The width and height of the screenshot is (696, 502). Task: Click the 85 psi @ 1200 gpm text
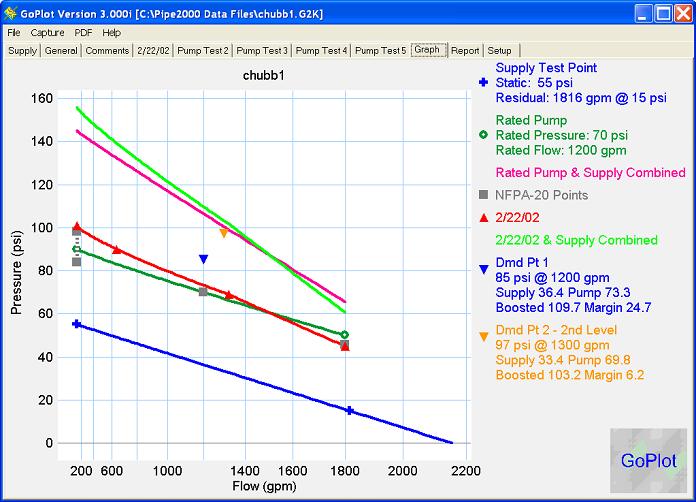coord(552,277)
